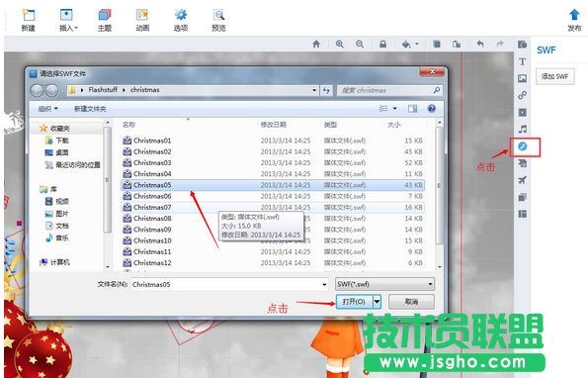Image resolution: width=588 pixels, height=378 pixels.
Task: Select the Christmas01 file
Action: tap(273, 141)
